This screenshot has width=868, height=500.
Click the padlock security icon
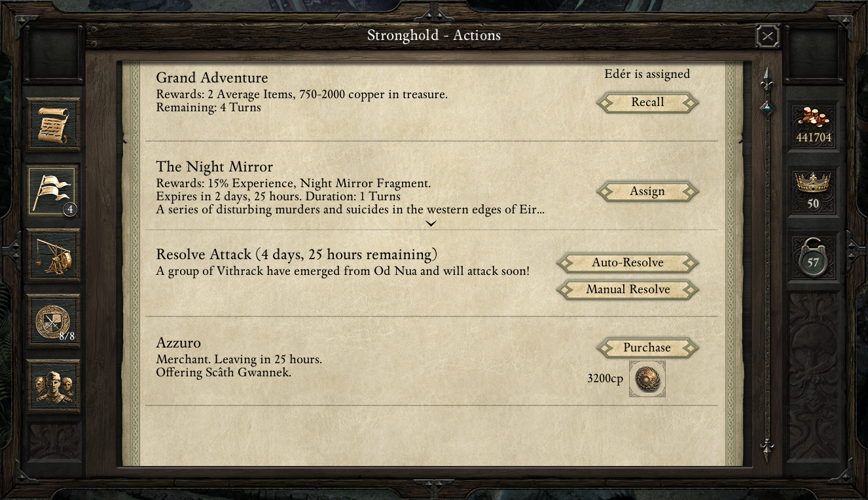click(x=813, y=259)
